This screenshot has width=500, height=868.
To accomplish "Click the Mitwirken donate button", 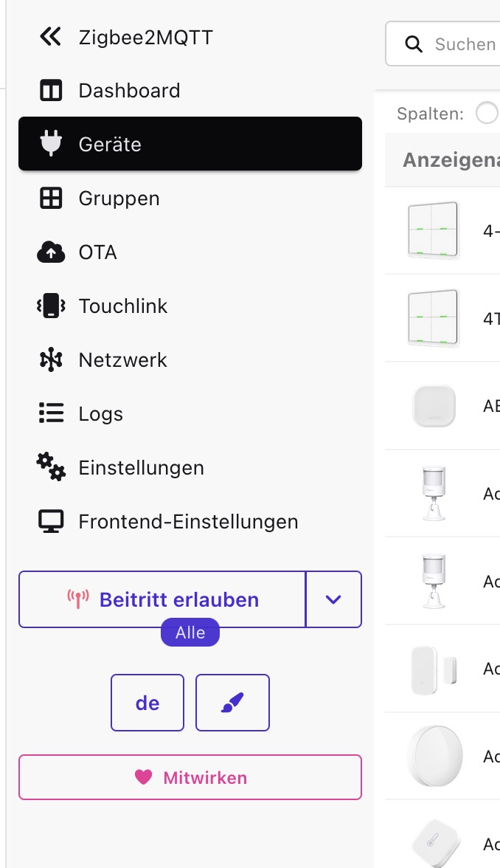I will pyautogui.click(x=190, y=777).
